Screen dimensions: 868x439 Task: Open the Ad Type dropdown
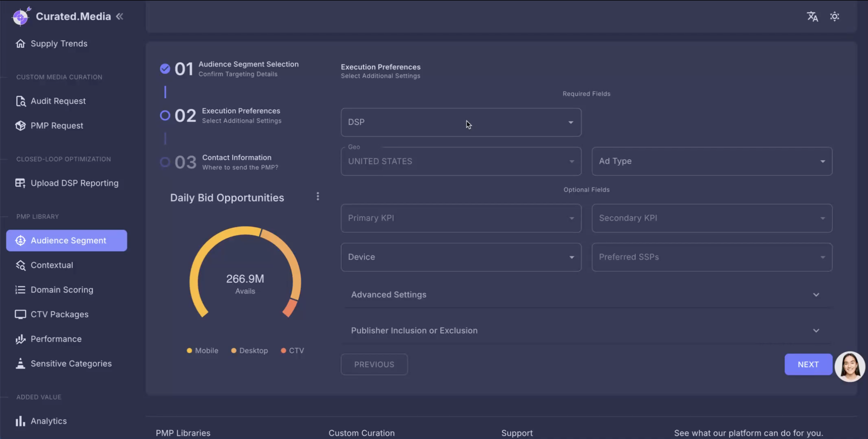pos(712,161)
